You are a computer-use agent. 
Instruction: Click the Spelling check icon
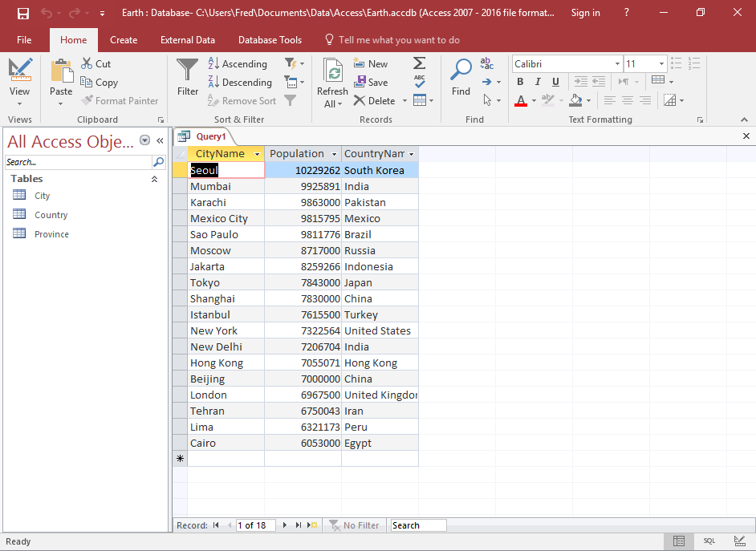click(419, 82)
